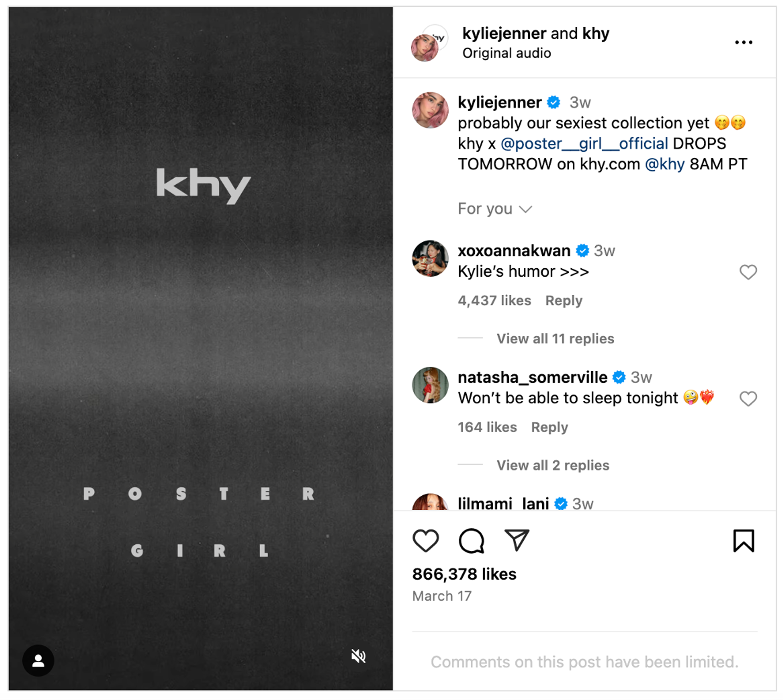783x700 pixels.
Task: Select the khy account name in the header
Action: click(596, 33)
